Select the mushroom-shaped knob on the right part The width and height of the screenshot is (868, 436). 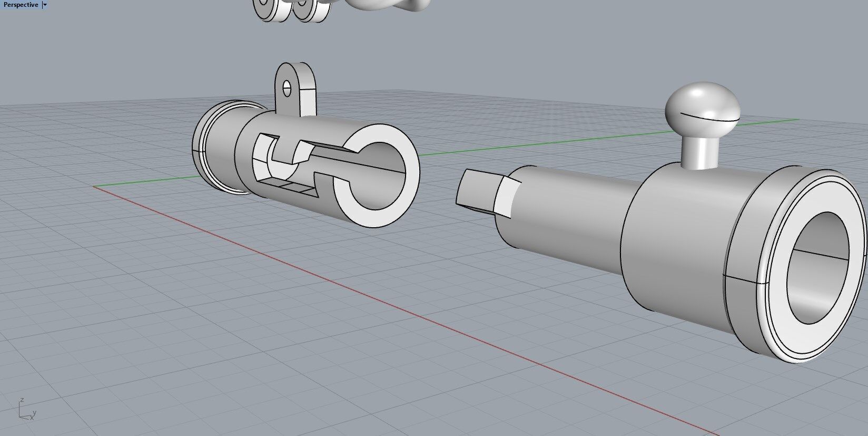click(x=702, y=125)
